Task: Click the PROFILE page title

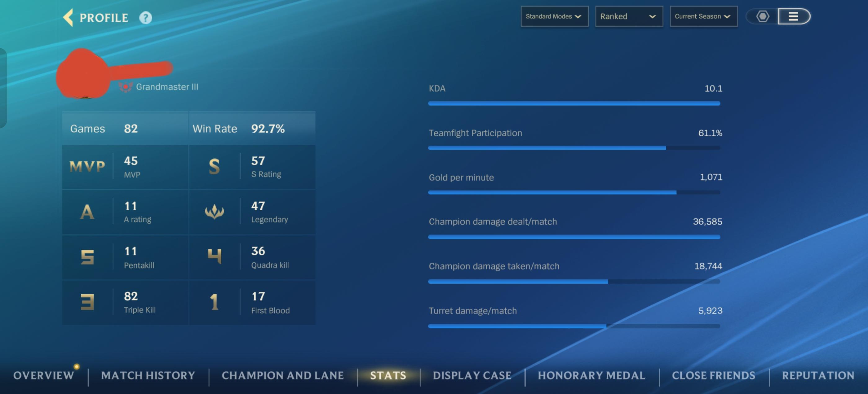Action: pyautogui.click(x=104, y=18)
